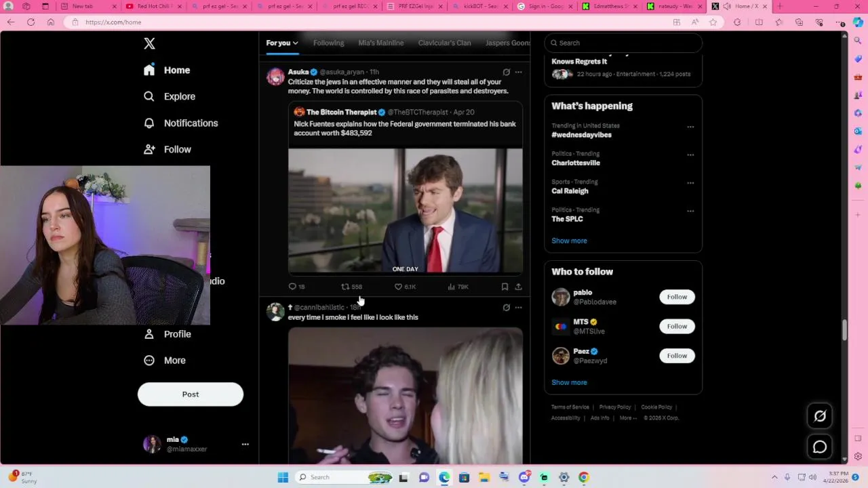
Task: Open Cookie Policy link
Action: [656, 407]
